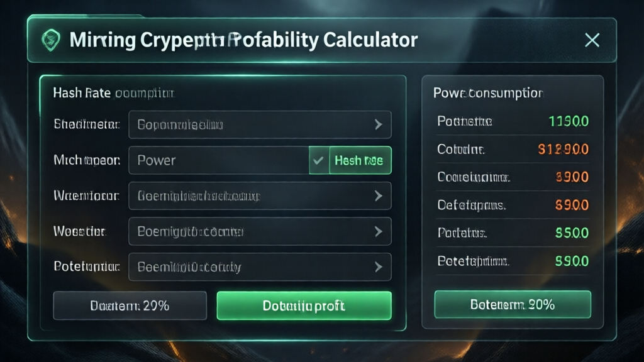Click the chevron arrow in fifth row
Screen dimensions: 644x362
point(378,267)
